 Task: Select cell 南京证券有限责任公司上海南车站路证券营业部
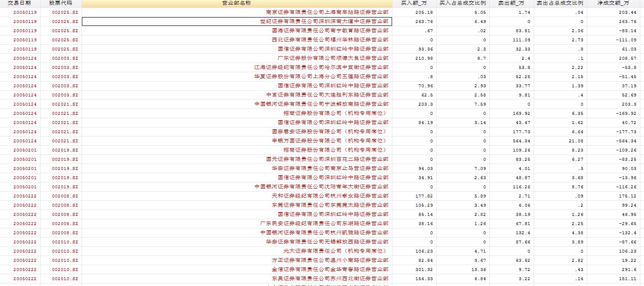click(237, 12)
